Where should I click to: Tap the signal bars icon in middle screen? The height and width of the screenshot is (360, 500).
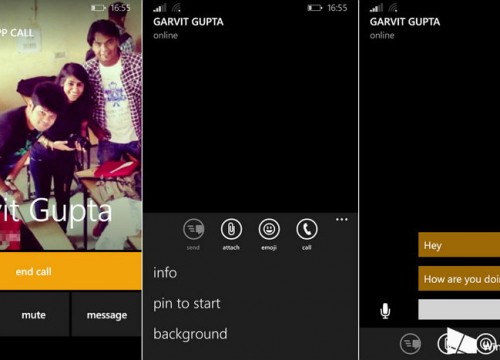(x=160, y=8)
